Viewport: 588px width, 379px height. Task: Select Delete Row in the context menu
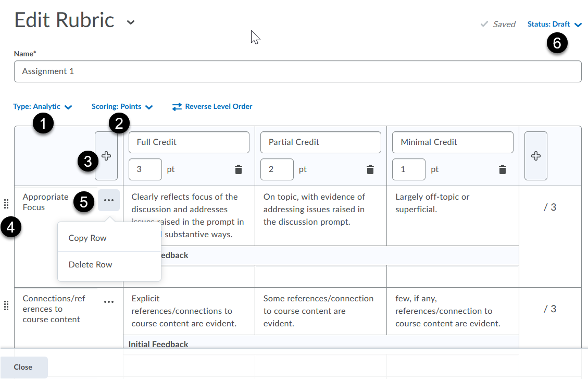(x=90, y=265)
